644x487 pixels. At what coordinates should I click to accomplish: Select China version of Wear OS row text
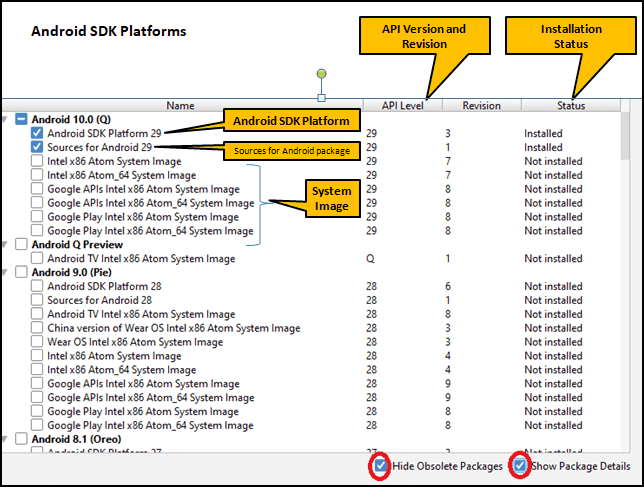tap(174, 328)
